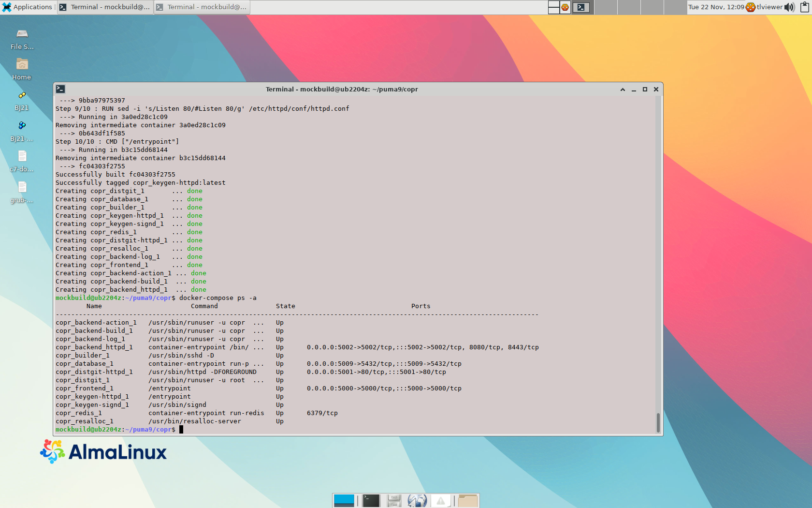Launch web browser globe icon in dock

tap(417, 500)
